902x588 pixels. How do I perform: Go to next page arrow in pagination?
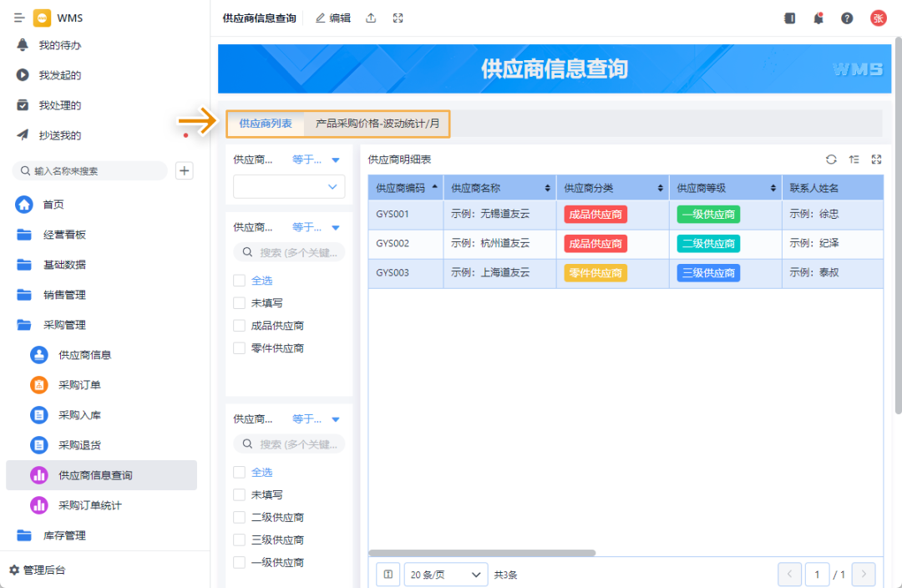coord(864,574)
